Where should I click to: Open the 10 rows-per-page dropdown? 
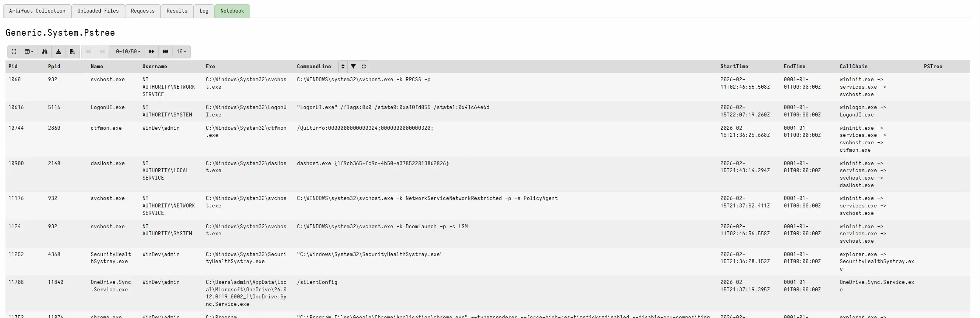coord(181,52)
